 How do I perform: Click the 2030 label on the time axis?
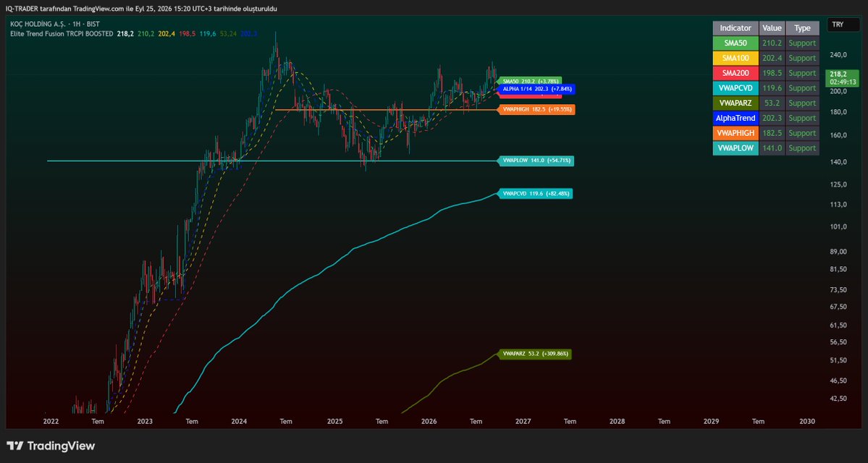coord(807,422)
